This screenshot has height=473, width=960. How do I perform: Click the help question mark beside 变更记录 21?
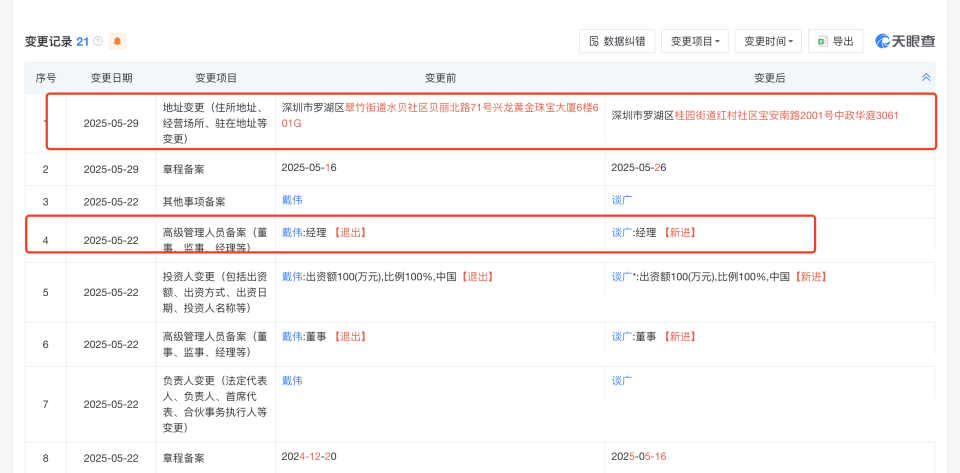[98, 42]
